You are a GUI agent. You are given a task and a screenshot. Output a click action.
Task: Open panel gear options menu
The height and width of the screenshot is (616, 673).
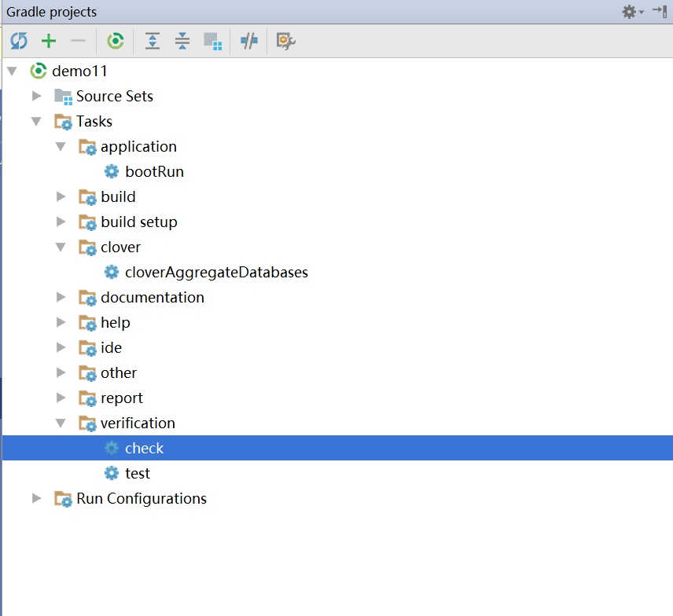pos(633,12)
